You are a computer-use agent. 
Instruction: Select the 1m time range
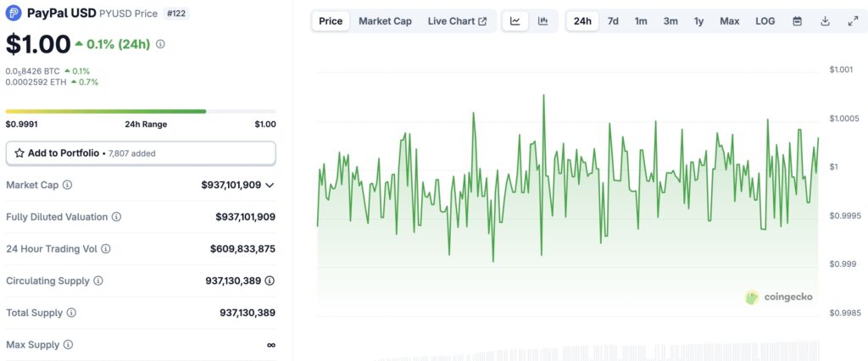tap(641, 21)
